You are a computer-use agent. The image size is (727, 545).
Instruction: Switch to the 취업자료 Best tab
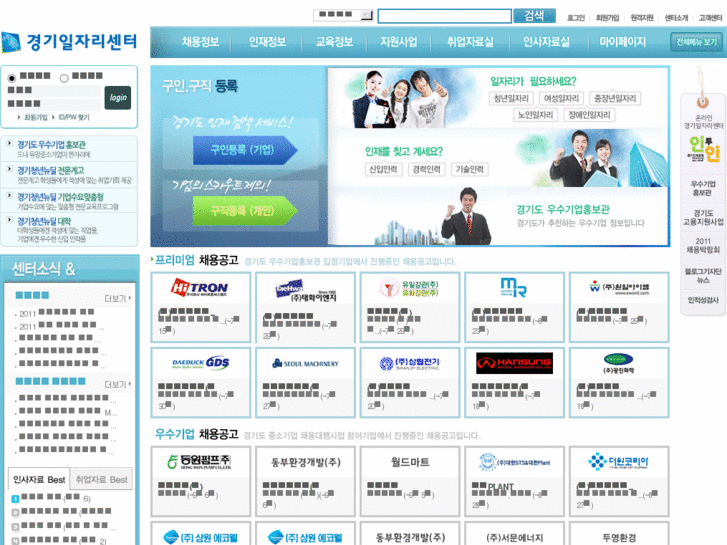click(102, 479)
